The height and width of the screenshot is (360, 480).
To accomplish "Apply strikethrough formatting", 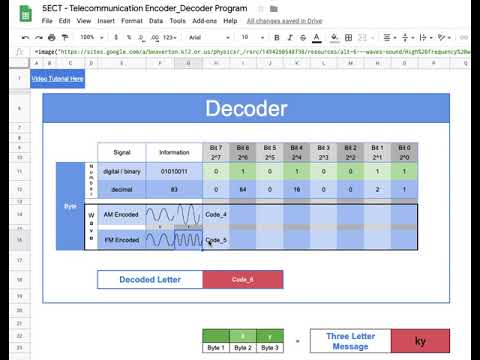I will [303, 37].
